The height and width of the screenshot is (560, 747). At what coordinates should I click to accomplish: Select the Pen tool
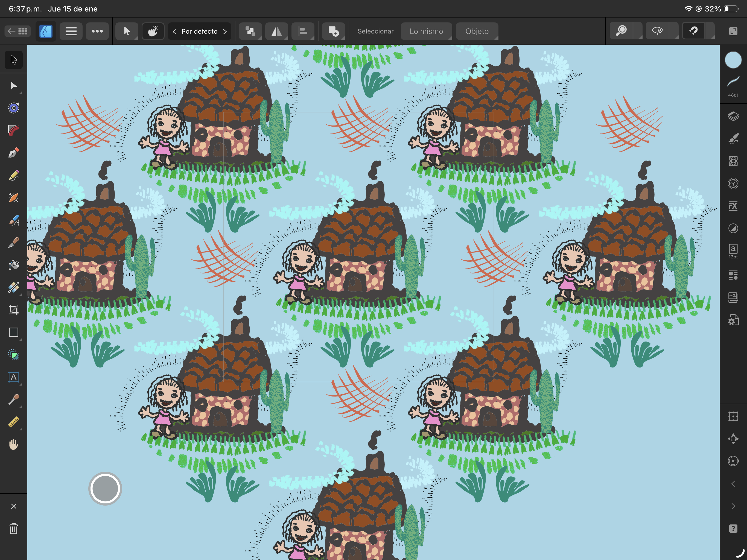coord(13,153)
